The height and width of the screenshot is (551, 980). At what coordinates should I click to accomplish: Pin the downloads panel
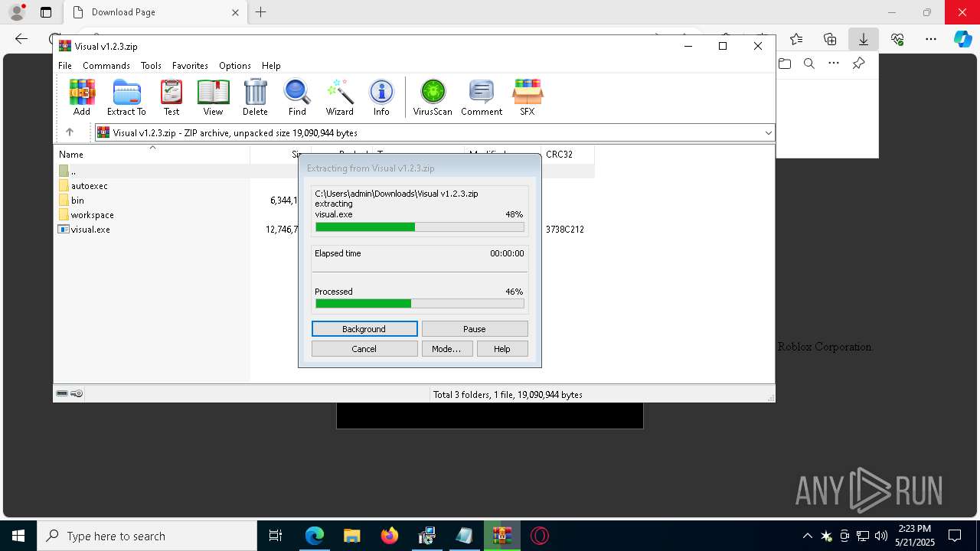click(x=859, y=64)
